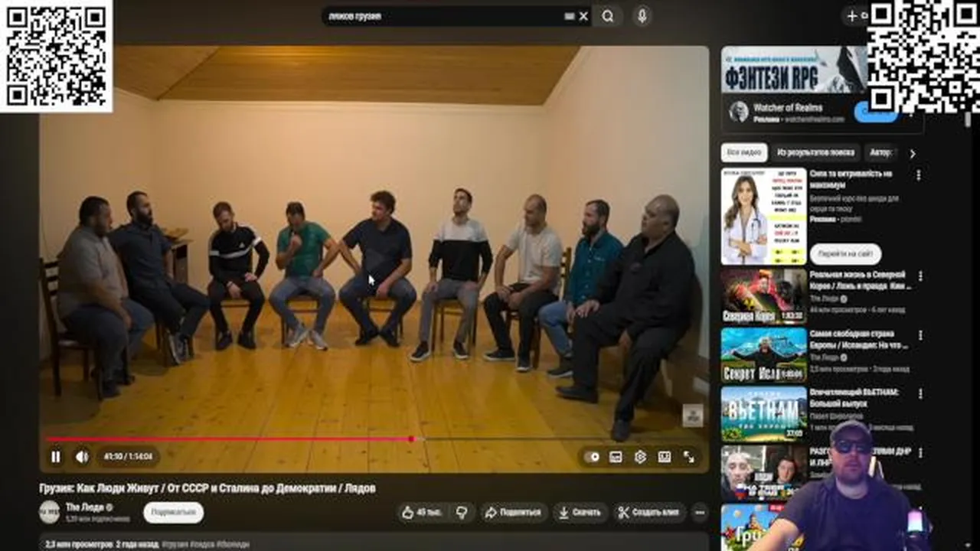Switch the player to theater mode
This screenshot has width=980, height=551.
(665, 457)
